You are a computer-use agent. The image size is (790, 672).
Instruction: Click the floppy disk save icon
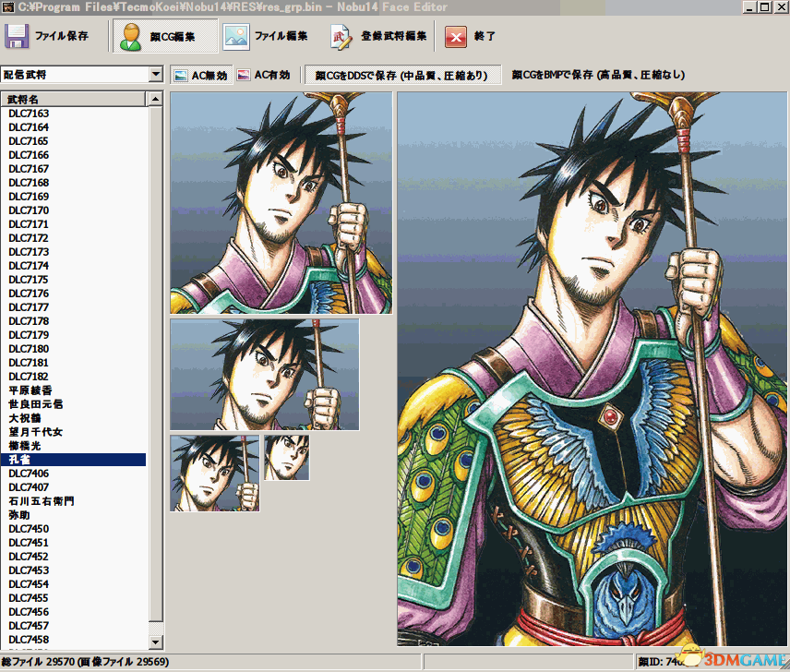coord(17,36)
